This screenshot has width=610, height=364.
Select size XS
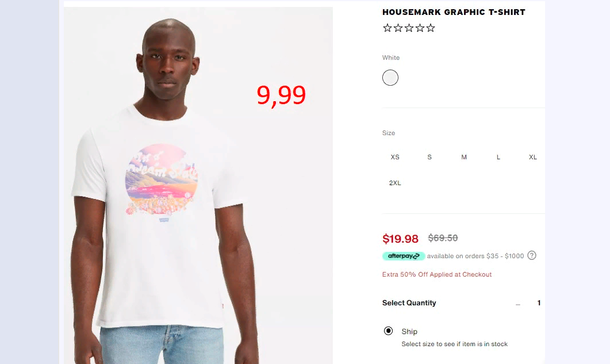pos(395,158)
